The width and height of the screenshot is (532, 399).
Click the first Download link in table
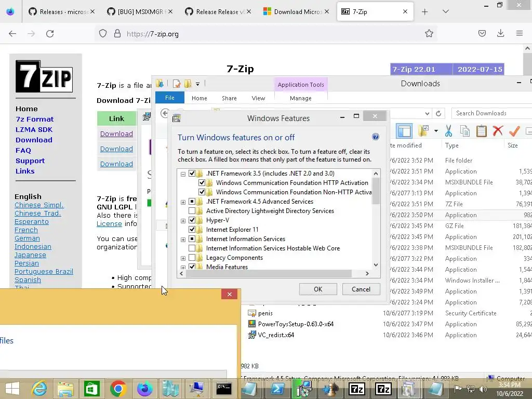click(x=116, y=134)
